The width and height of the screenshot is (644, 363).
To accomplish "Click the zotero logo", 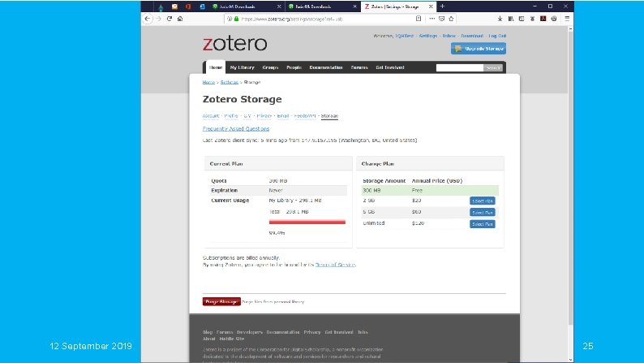I will 234,44.
